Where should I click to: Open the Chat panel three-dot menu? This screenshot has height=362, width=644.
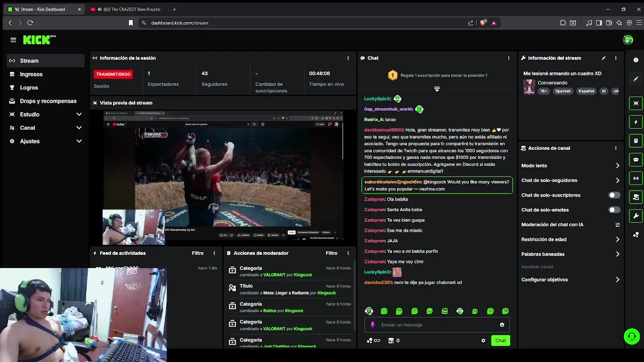[509, 58]
